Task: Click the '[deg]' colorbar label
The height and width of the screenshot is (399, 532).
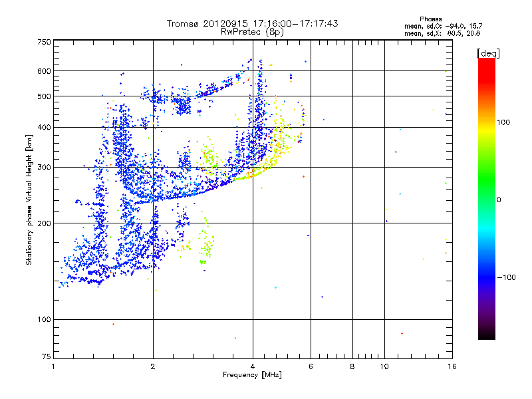Action: coord(488,54)
